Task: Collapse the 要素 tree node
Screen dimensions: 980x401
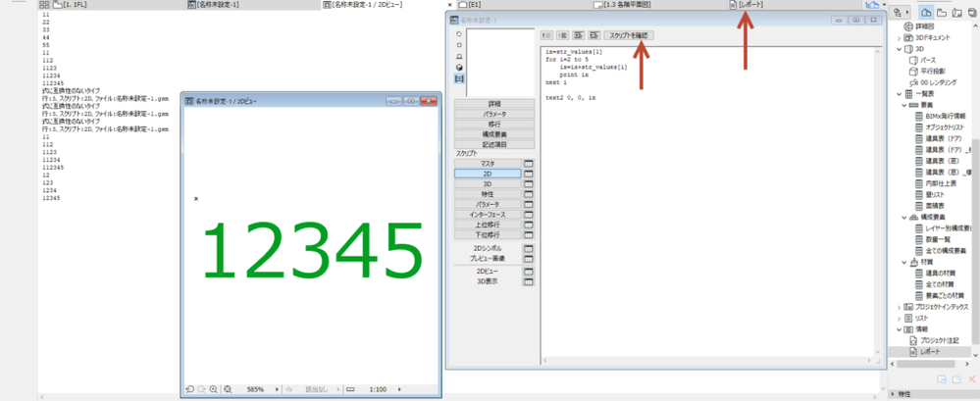Action: point(904,105)
